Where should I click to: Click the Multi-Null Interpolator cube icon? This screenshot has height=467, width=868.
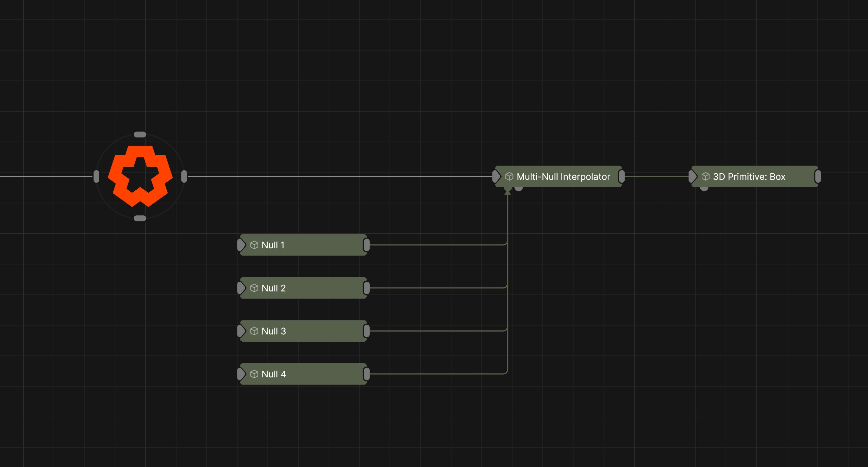tap(509, 176)
